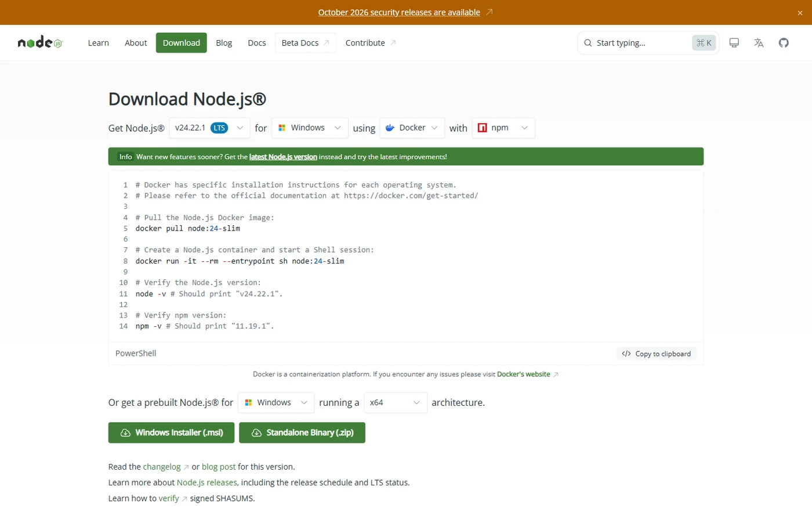Open the npm package manager dropdown
The width and height of the screenshot is (812, 508).
click(503, 128)
